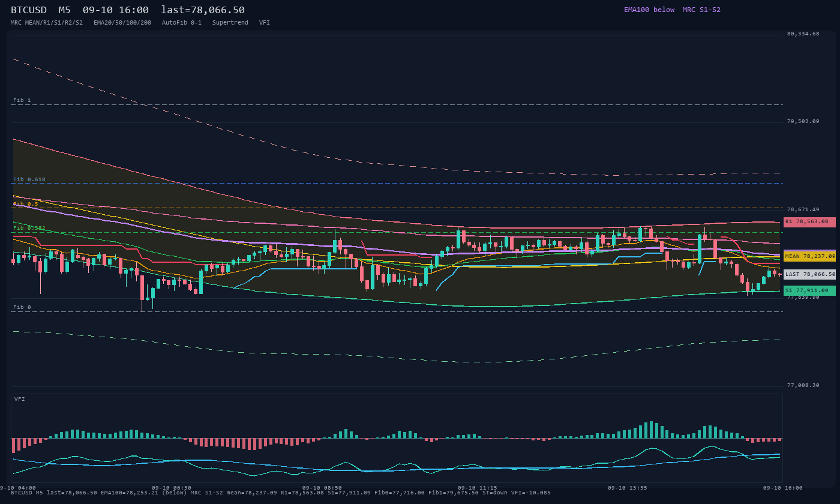
Task: Click the VFI panel title
Action: (20, 399)
